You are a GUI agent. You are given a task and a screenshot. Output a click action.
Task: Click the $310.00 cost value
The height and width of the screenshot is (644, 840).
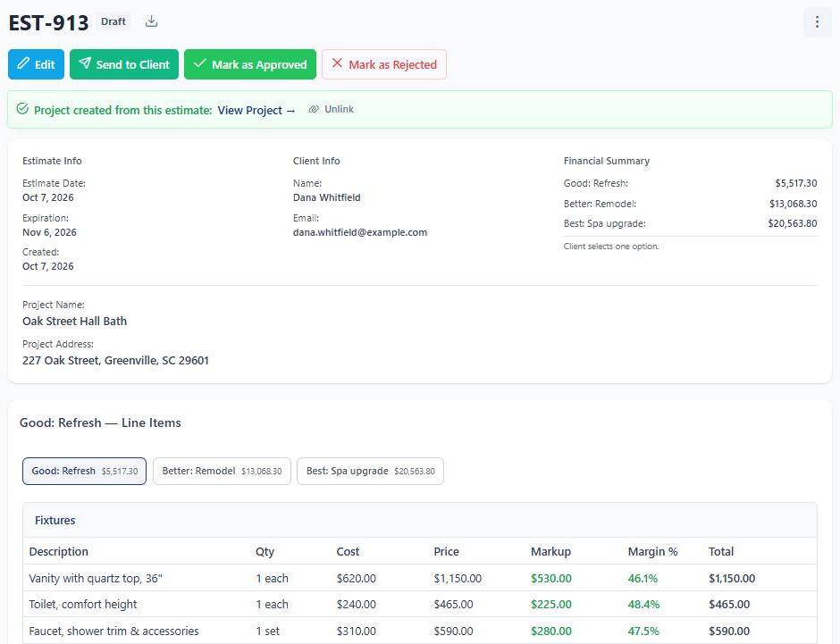pos(357,631)
